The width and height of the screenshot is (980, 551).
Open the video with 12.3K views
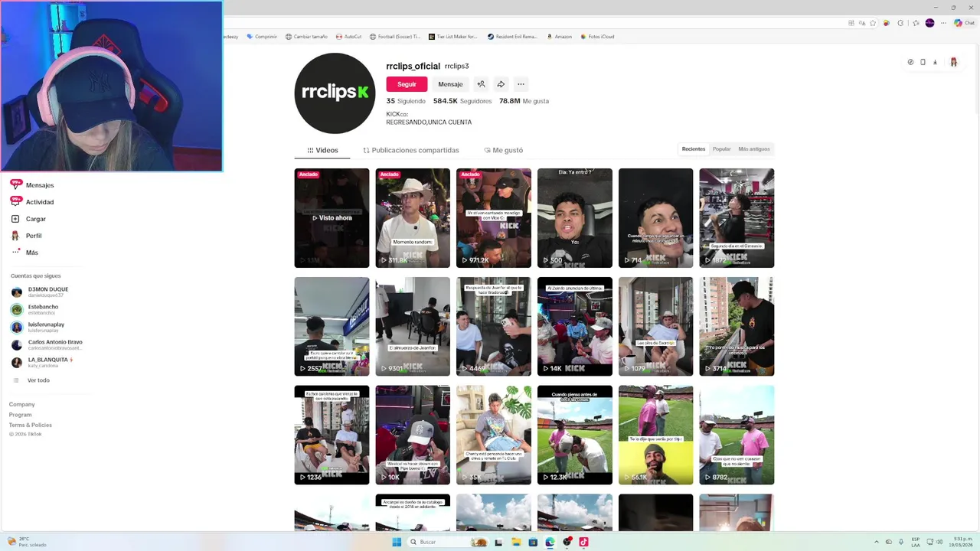[575, 435]
